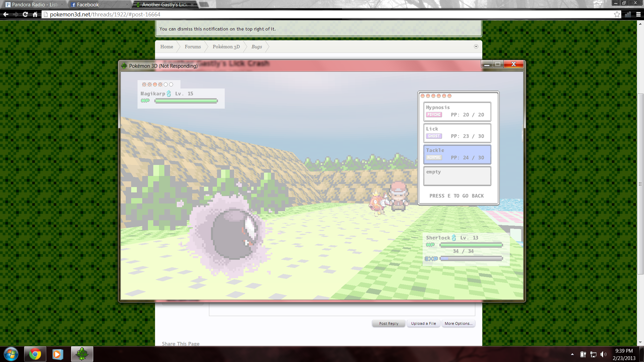This screenshot has height=362, width=644.
Task: Close the Not Responding Pokémon 3D window
Action: (514, 64)
